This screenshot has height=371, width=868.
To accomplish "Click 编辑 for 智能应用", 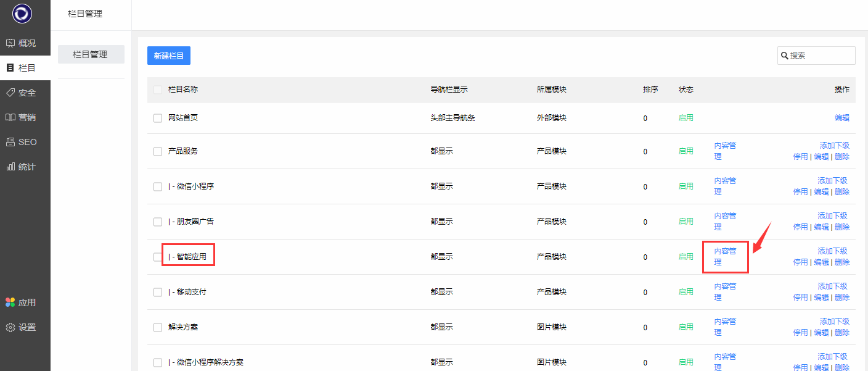I will point(821,262).
